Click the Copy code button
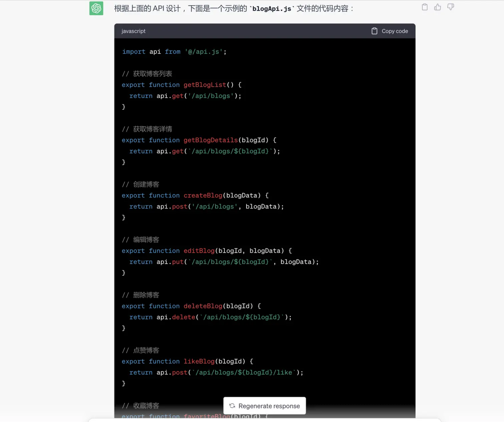The image size is (504, 422). point(390,31)
